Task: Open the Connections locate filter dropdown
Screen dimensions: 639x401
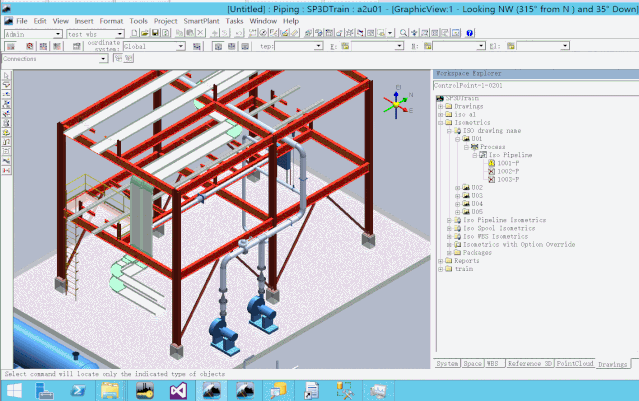Action: 103,59
